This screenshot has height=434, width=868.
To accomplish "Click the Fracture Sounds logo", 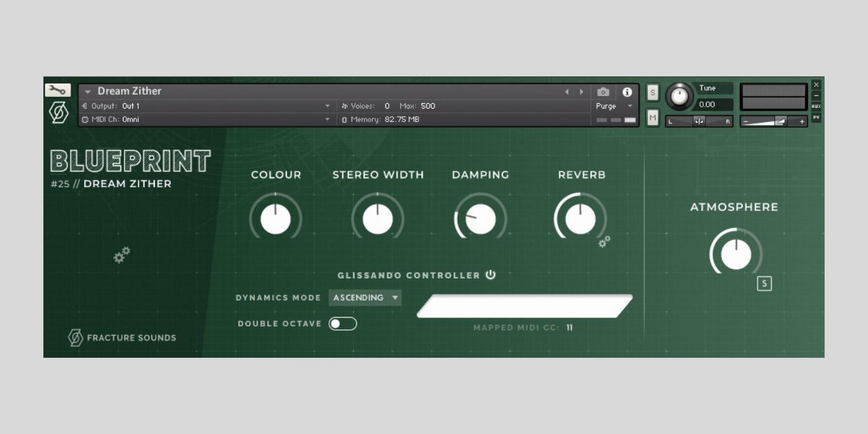I will click(x=122, y=338).
